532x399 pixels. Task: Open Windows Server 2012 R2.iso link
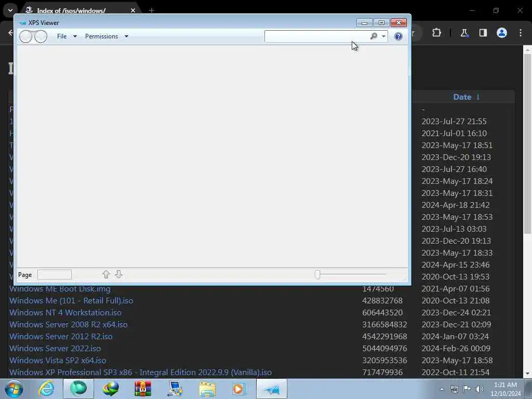61,336
